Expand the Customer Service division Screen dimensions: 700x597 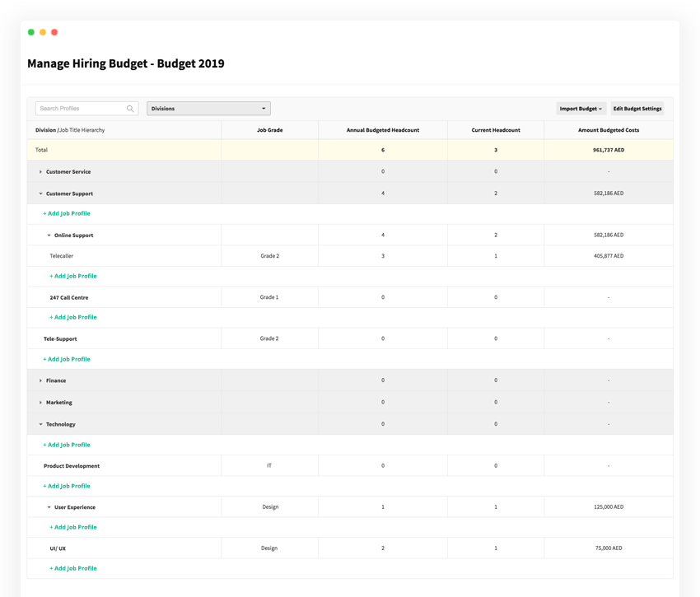click(40, 172)
